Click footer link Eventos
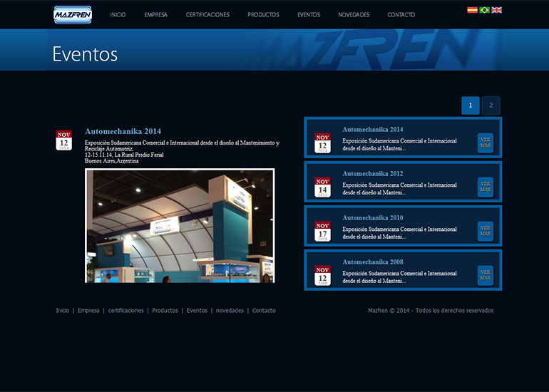 pos(197,311)
